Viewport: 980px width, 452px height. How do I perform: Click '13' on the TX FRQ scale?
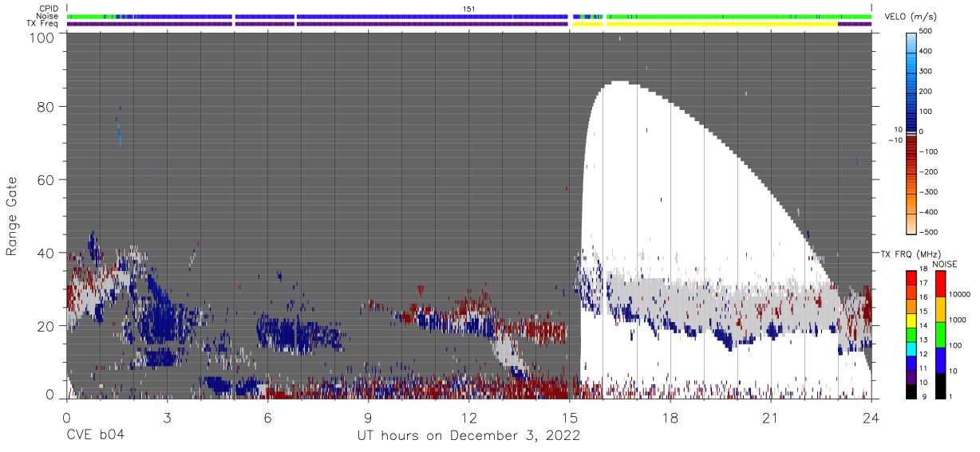pyautogui.click(x=923, y=340)
